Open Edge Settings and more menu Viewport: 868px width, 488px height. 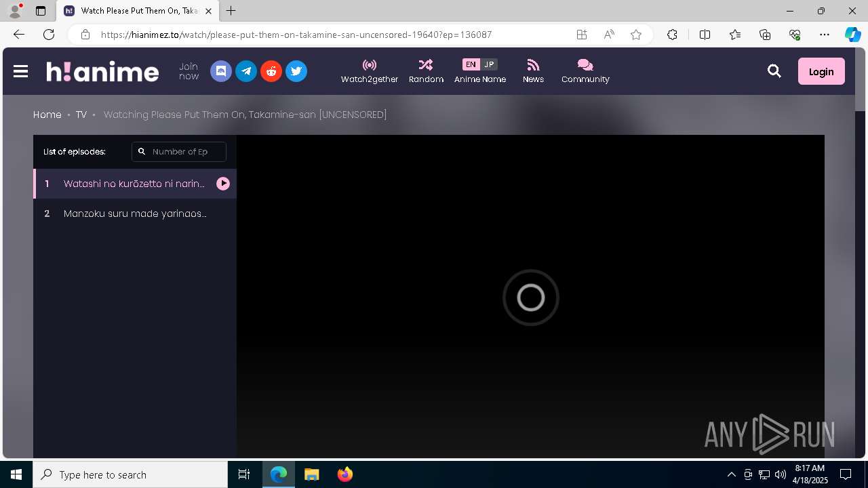click(825, 35)
